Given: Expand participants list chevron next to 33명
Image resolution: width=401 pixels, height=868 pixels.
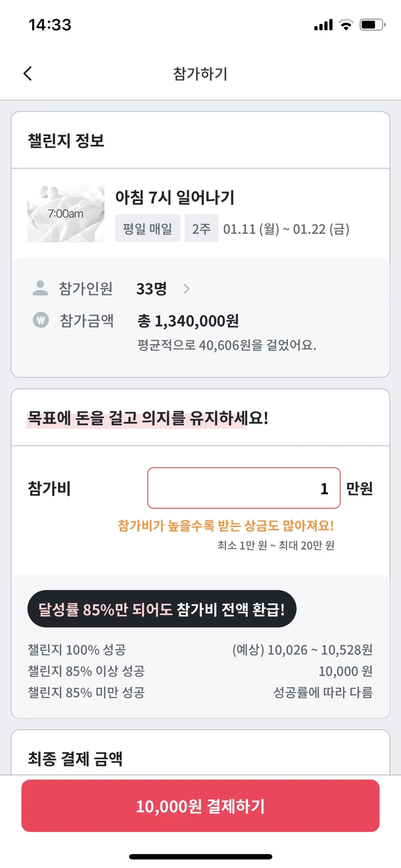Looking at the screenshot, I should point(187,289).
